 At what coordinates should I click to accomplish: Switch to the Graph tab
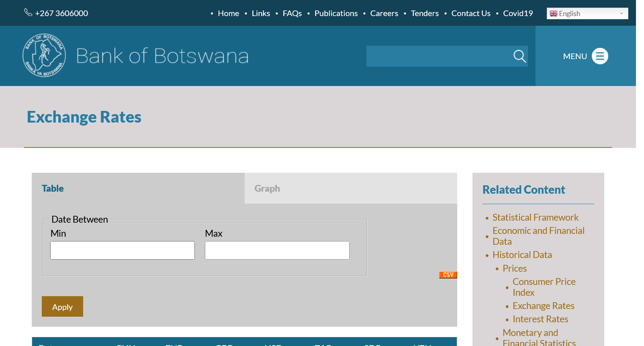[267, 188]
